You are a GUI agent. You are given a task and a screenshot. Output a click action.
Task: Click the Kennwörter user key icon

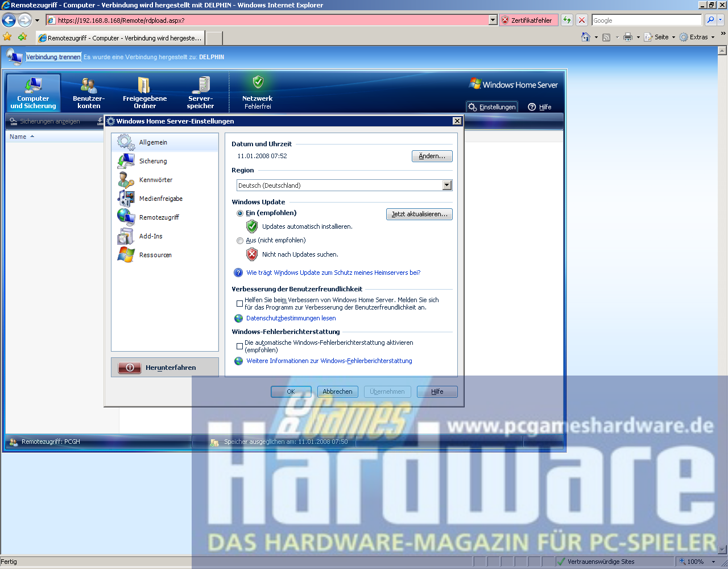pos(126,180)
